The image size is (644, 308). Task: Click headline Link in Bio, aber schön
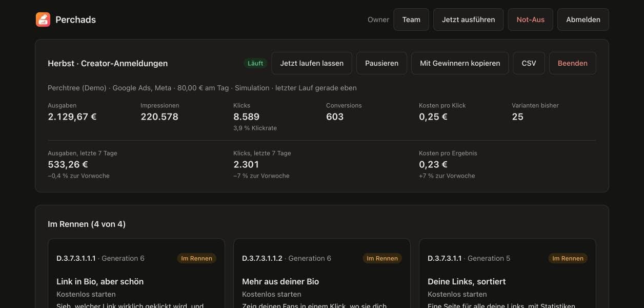point(100,281)
